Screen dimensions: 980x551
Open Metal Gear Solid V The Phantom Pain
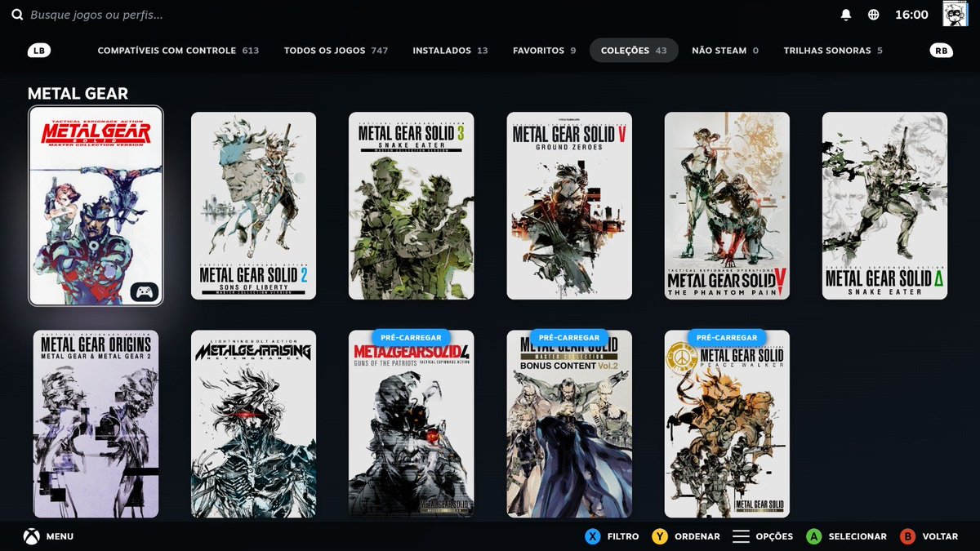point(727,206)
